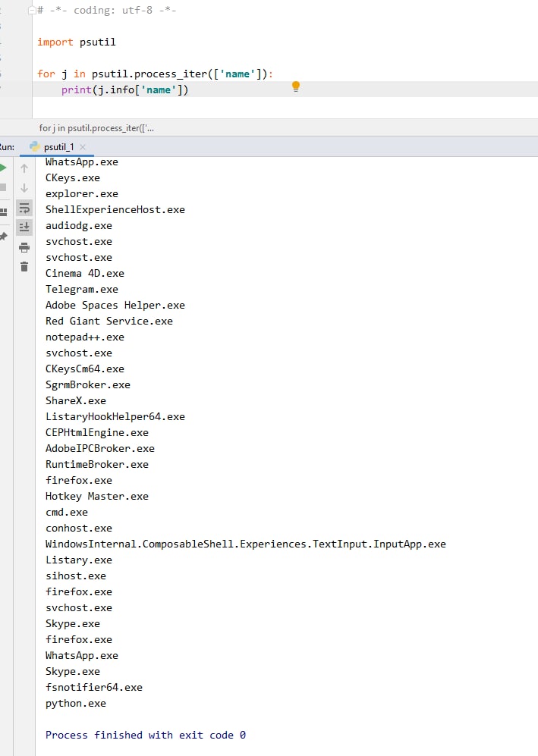This screenshot has width=538, height=756.
Task: Click the 'Process finished with exit code 0' message
Action: (x=146, y=735)
